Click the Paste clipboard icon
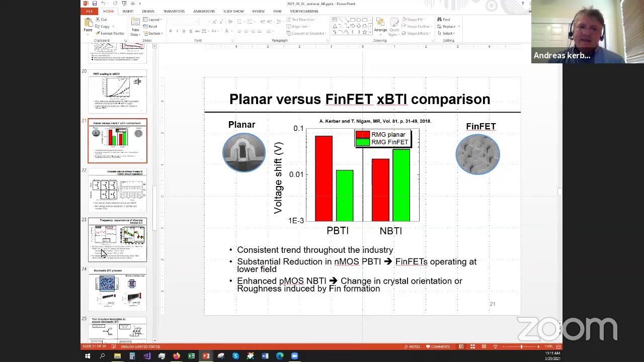The image size is (644, 362). coord(88,23)
